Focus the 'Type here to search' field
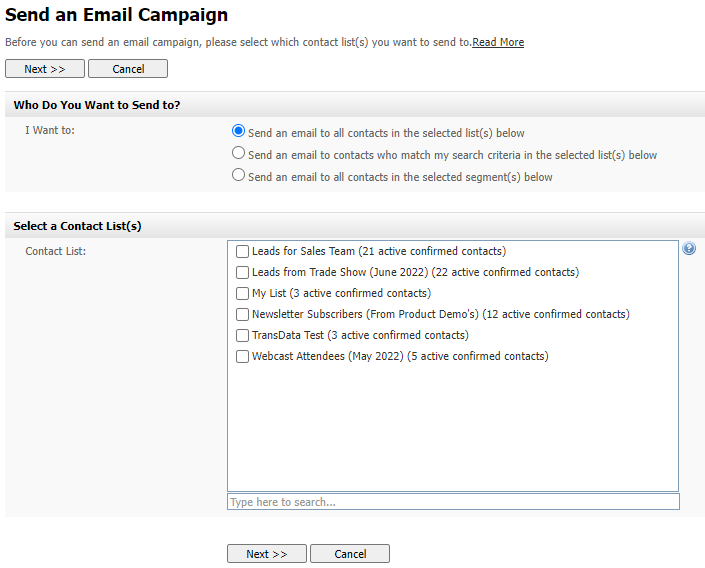Viewport: 705px width, 568px height. (453, 502)
